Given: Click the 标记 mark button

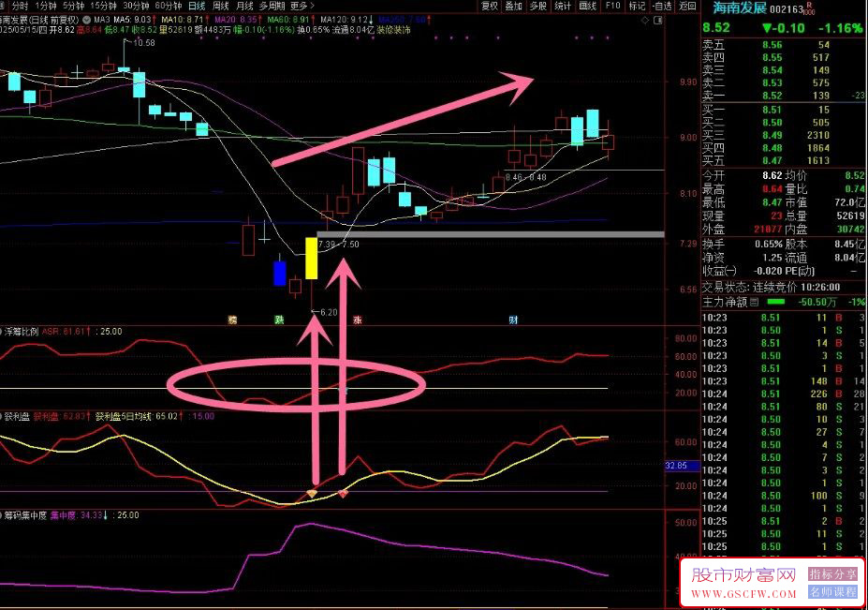Looking at the screenshot, I should click(x=637, y=6).
